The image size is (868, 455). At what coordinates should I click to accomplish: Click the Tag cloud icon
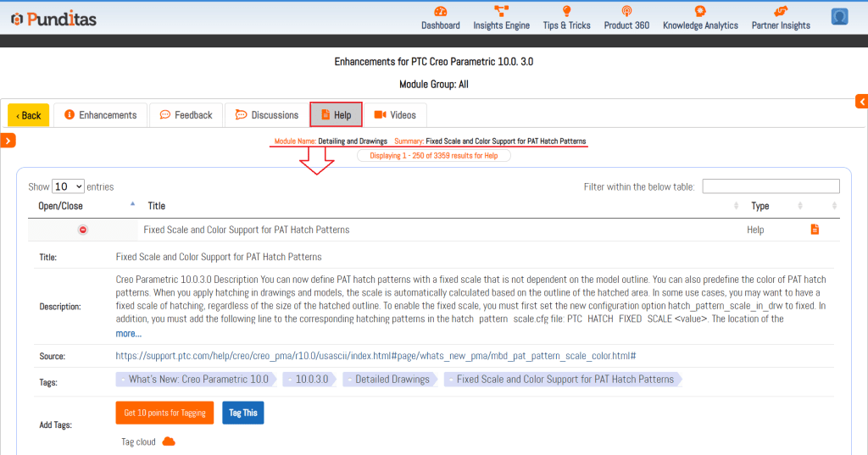coord(168,441)
